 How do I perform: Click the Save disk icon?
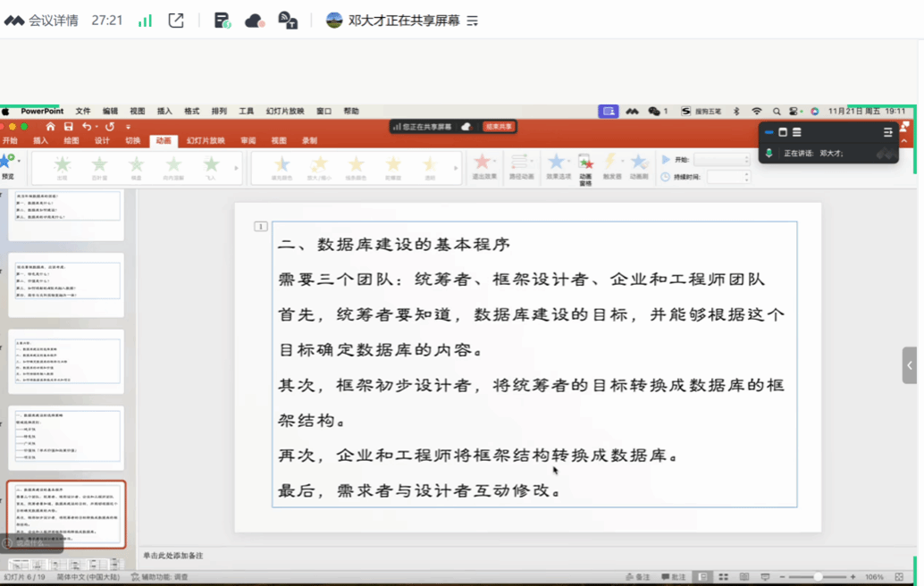(68, 127)
